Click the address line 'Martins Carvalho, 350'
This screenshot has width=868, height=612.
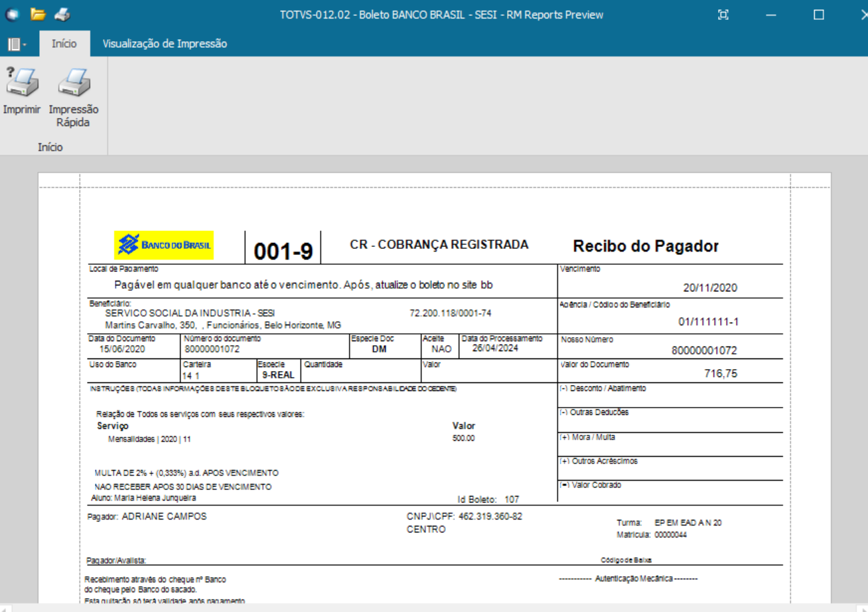223,325
